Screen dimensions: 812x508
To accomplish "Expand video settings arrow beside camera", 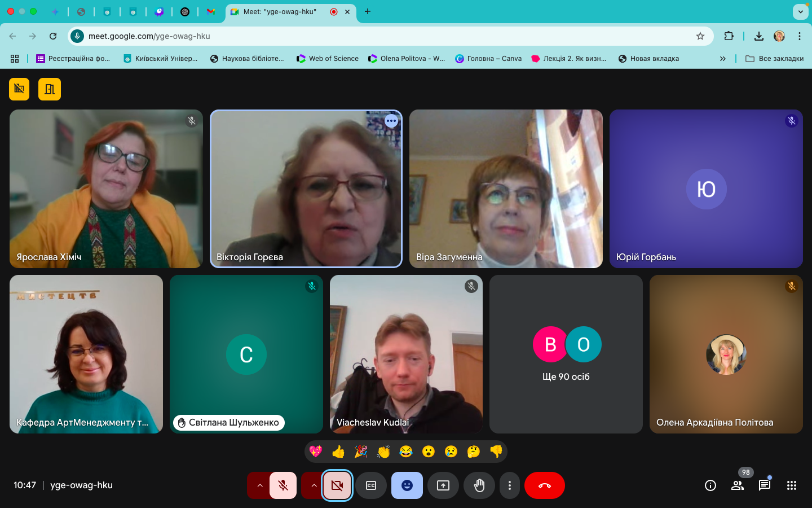I will click(x=314, y=485).
